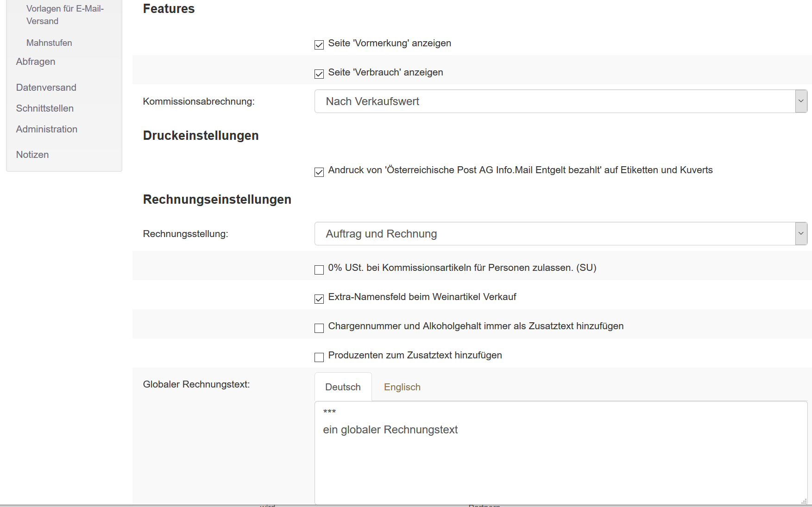Open Datenversand in the sidebar
The width and height of the screenshot is (812, 507).
[46, 88]
